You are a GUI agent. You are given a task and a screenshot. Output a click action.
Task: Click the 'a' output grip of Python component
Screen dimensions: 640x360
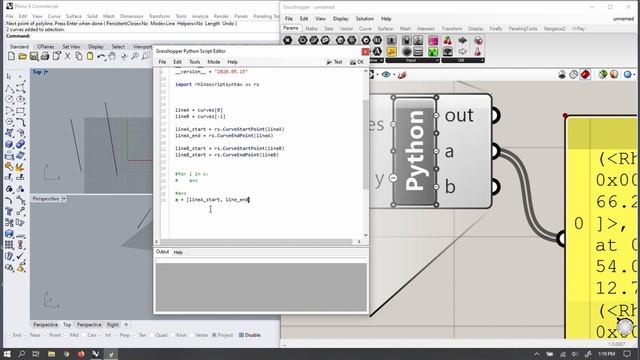(495, 151)
